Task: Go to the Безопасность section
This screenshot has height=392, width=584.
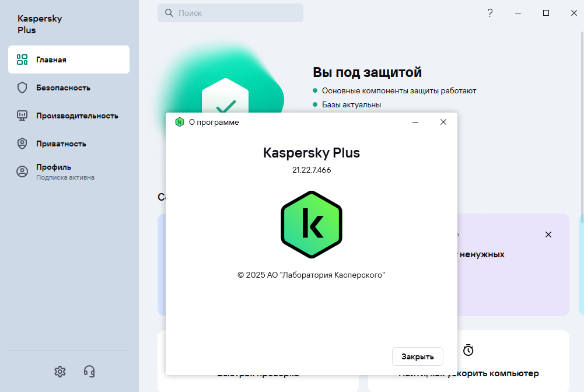Action: (69, 88)
